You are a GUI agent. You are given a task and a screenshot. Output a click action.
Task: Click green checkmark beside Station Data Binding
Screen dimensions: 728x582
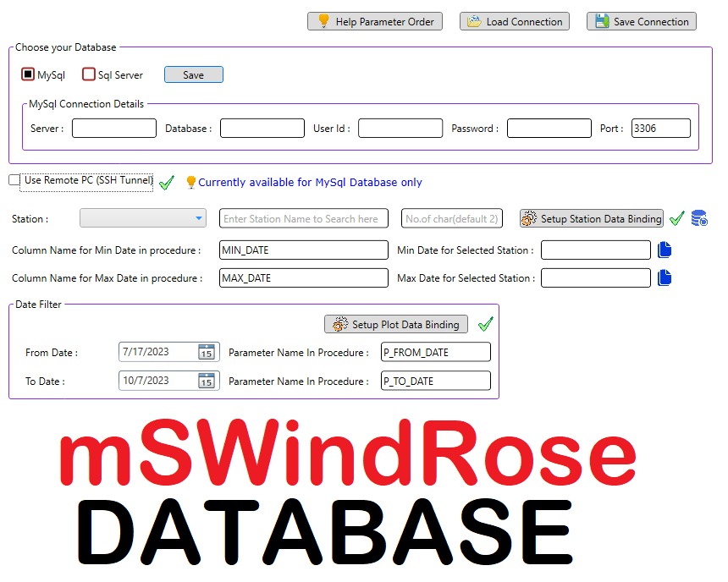point(677,218)
